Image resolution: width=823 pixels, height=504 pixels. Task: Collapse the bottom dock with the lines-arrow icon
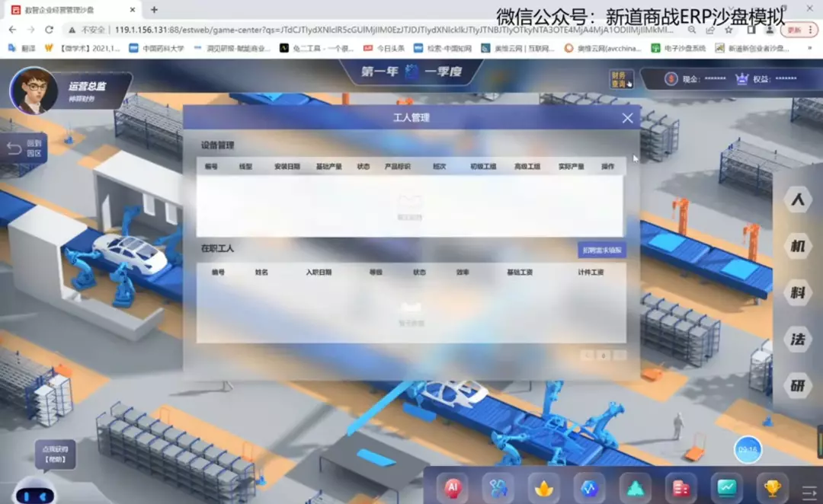point(809,492)
